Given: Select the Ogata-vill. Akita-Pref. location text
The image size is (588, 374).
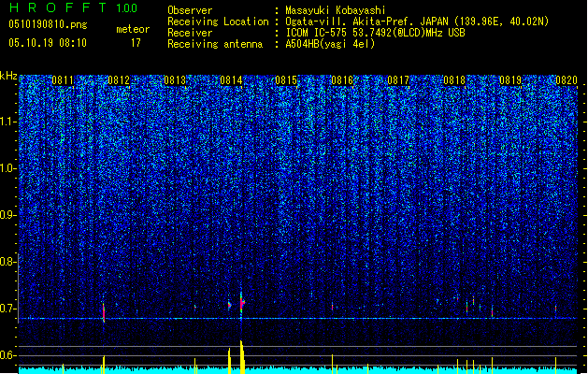Looking at the screenshot, I should (417, 22).
